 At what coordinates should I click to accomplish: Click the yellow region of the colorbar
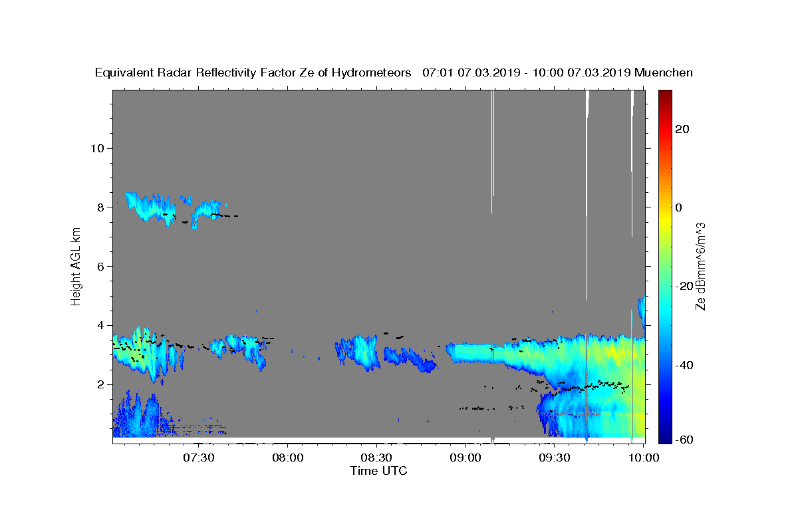(665, 219)
